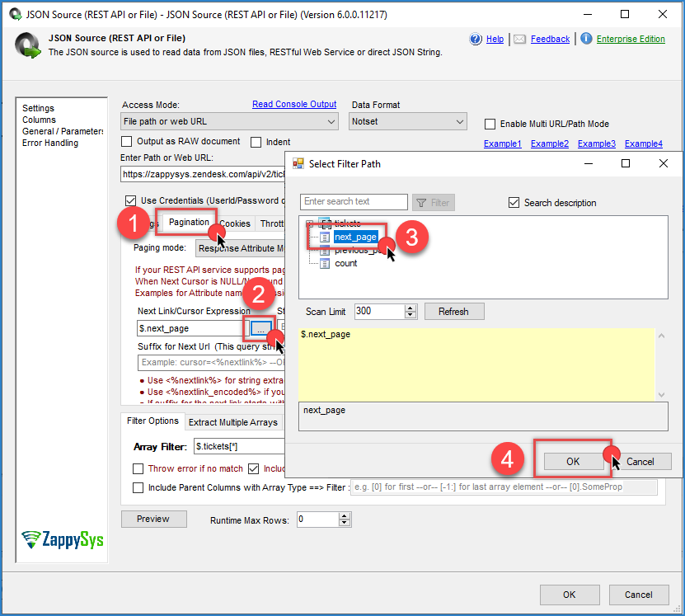Click the Enterprise Edition info icon
Viewport: 685px width, 616px height.
coord(586,39)
